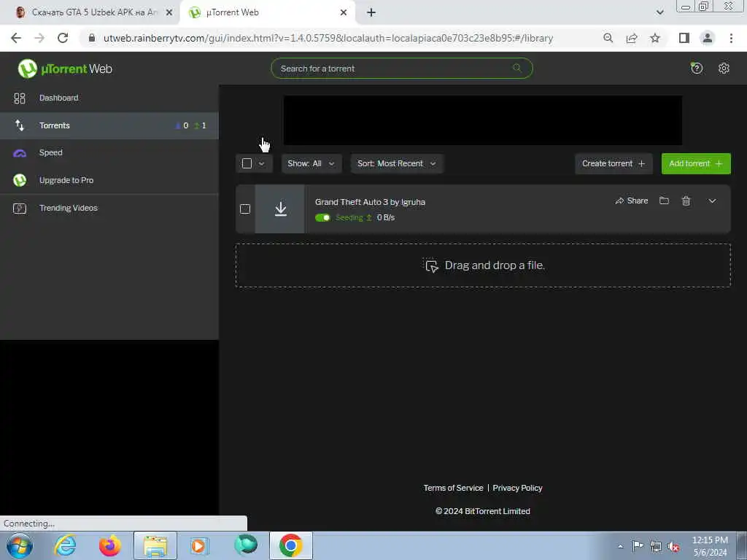747x560 pixels.
Task: Open the containing folder for Grand Theft Auto 3
Action: [x=664, y=201]
